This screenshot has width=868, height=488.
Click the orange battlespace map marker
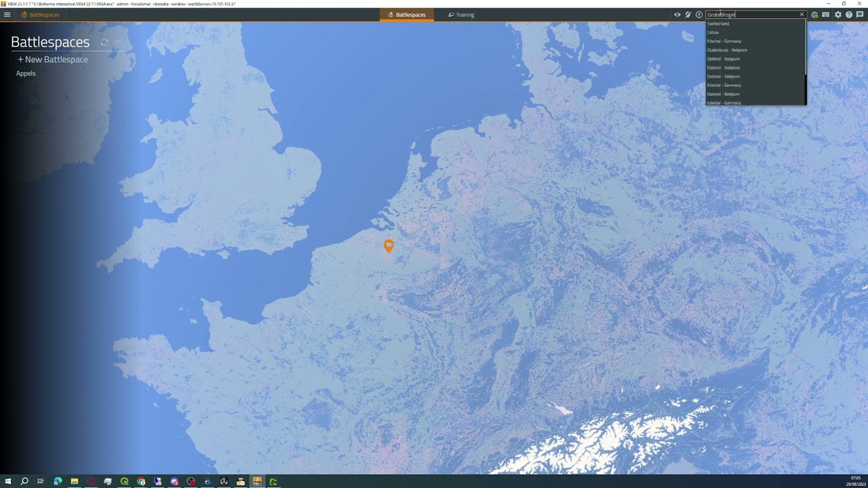pos(389,245)
